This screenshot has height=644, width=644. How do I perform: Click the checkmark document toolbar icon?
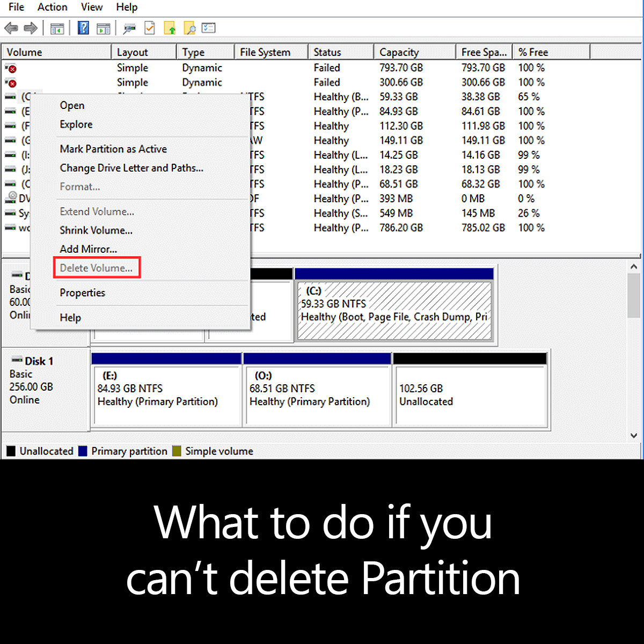(x=150, y=28)
